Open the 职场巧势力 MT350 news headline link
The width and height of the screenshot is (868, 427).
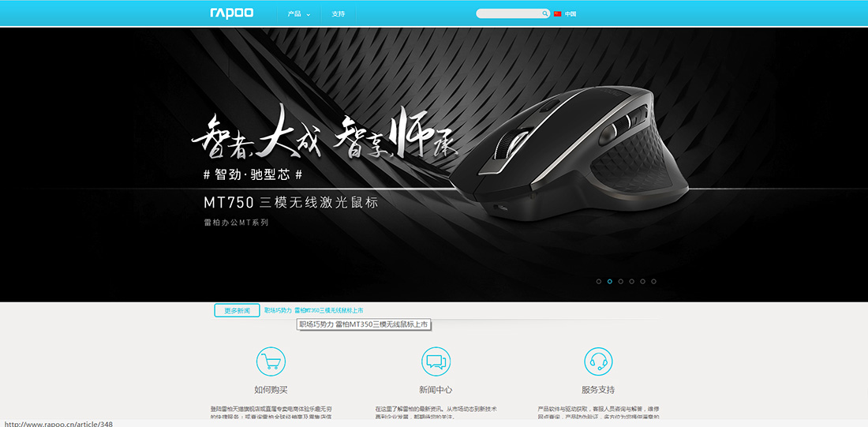point(314,311)
